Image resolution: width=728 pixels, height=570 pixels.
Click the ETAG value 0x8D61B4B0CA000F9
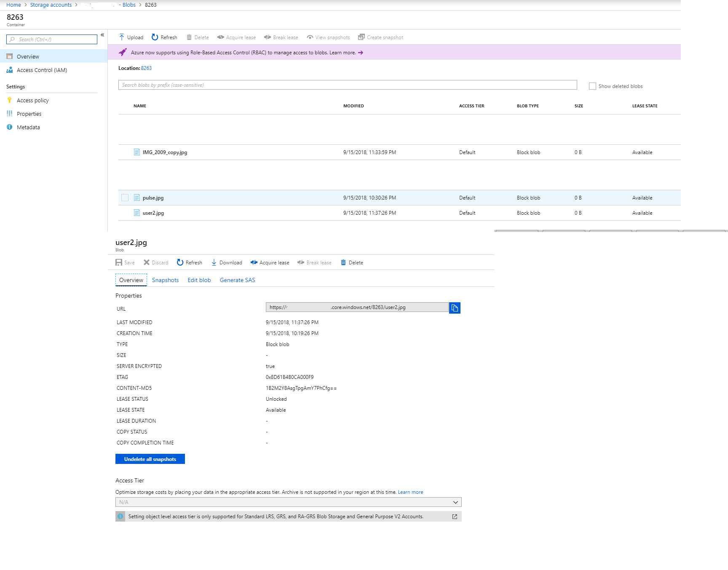(x=289, y=377)
